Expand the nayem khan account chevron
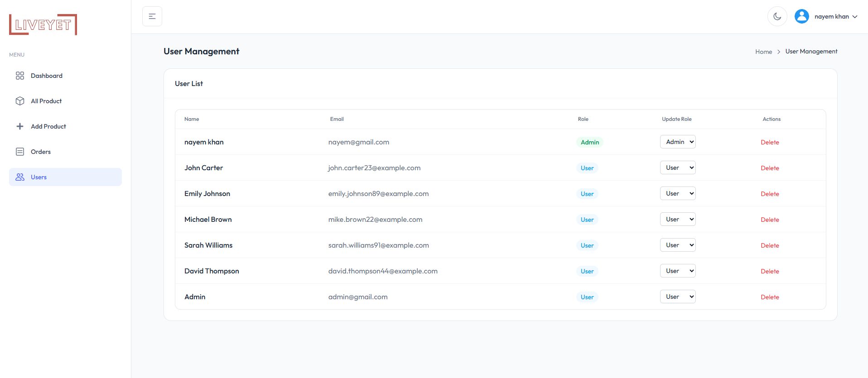 [x=855, y=17]
